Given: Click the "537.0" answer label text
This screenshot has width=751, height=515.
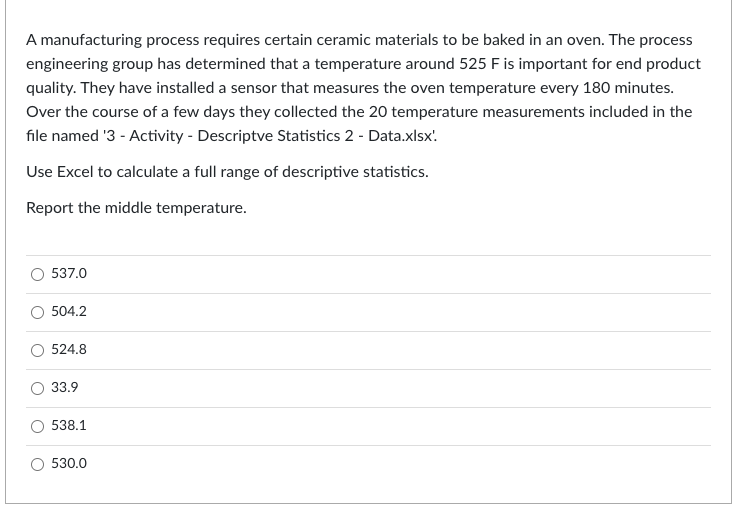Looking at the screenshot, I should 69,274.
